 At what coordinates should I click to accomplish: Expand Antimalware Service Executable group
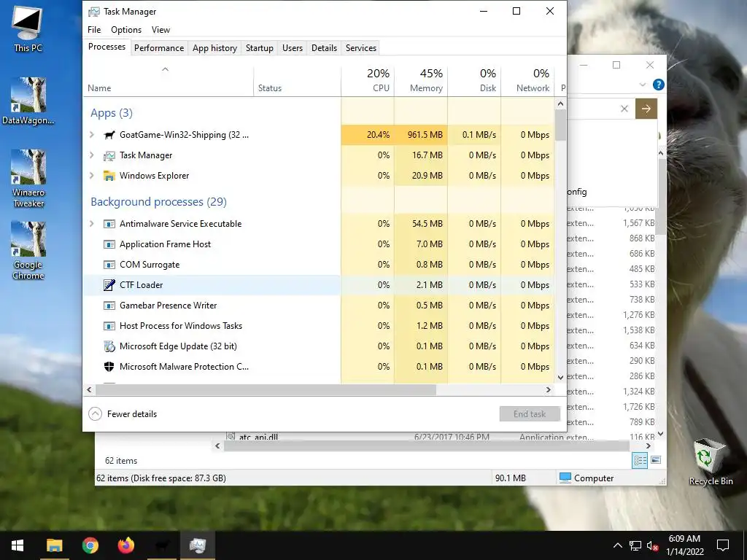click(x=92, y=224)
